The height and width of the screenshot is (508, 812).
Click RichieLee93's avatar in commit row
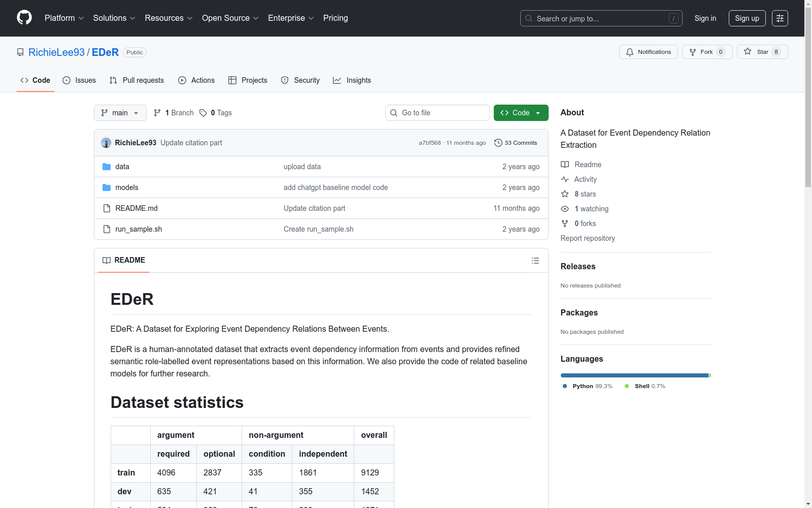pyautogui.click(x=106, y=143)
